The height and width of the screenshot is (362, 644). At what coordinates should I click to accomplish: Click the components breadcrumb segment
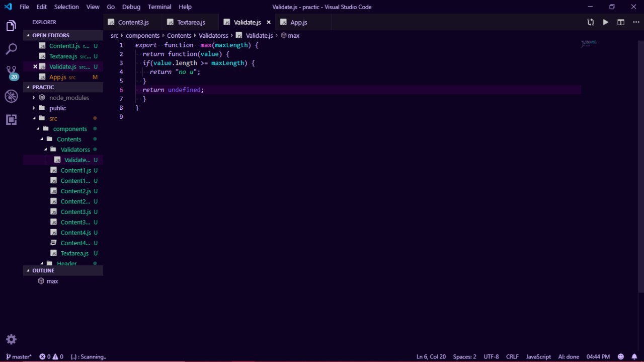click(x=142, y=35)
